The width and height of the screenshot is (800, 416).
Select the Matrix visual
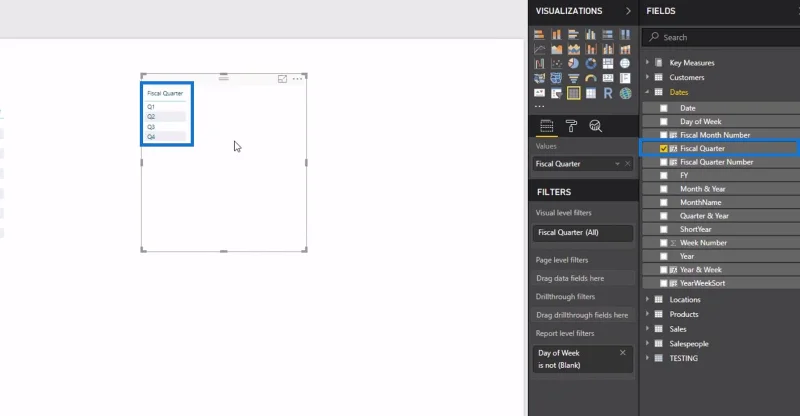(591, 93)
